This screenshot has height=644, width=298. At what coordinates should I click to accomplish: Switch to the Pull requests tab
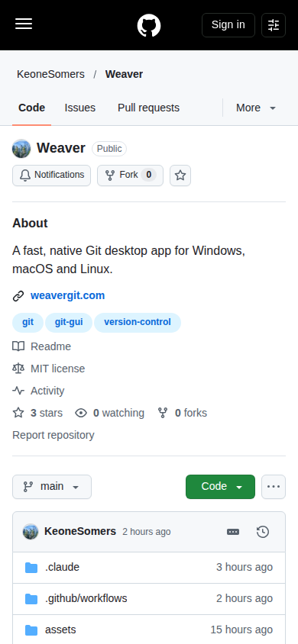coord(148,108)
